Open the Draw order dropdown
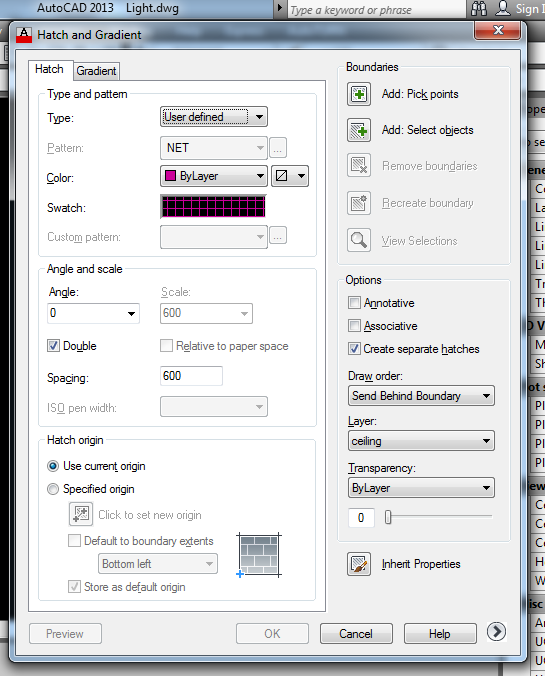Viewport: 545px width, 676px height. pyautogui.click(x=421, y=396)
